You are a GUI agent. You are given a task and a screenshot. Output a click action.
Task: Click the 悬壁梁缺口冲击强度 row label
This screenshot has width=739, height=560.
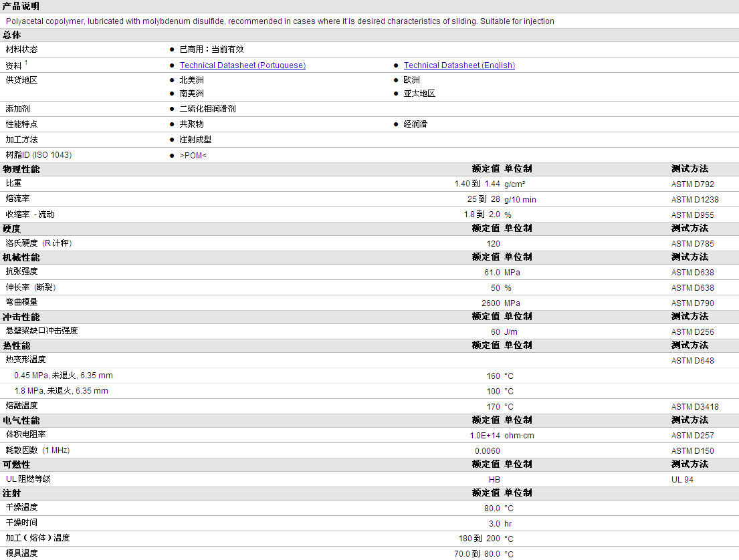click(x=41, y=331)
